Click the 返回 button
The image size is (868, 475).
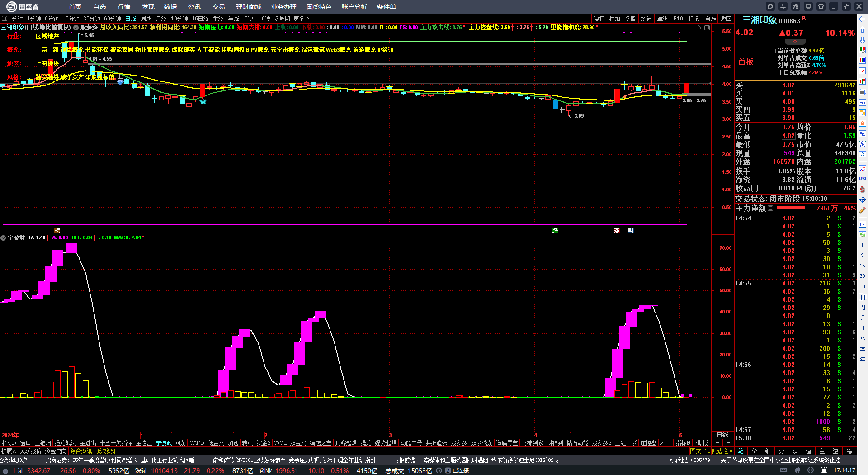(726, 19)
